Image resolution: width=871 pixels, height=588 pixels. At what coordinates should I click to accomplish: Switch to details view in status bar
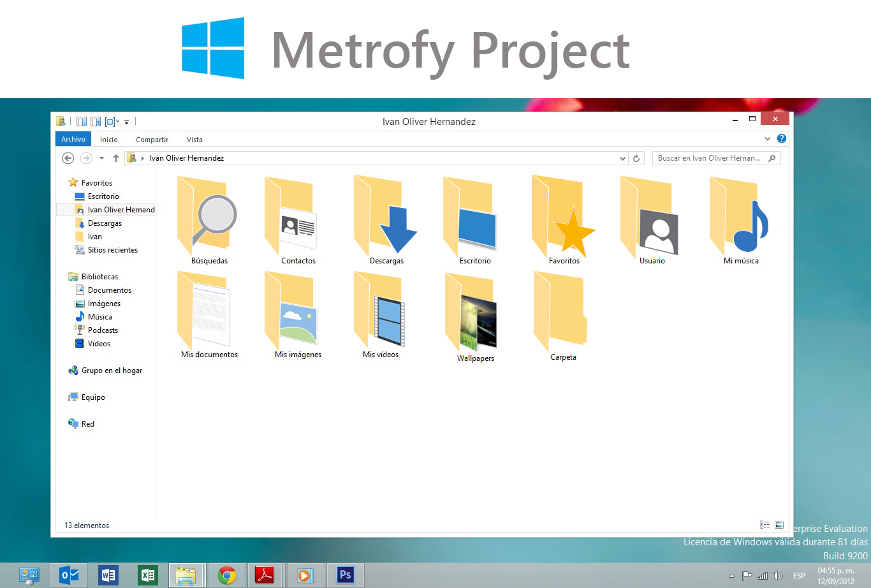coord(765,524)
